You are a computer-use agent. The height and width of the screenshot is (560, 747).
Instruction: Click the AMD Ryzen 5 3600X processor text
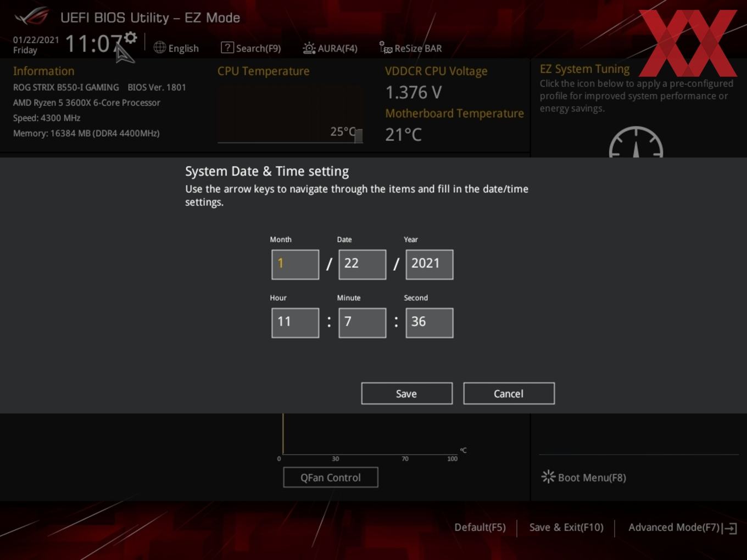[87, 103]
